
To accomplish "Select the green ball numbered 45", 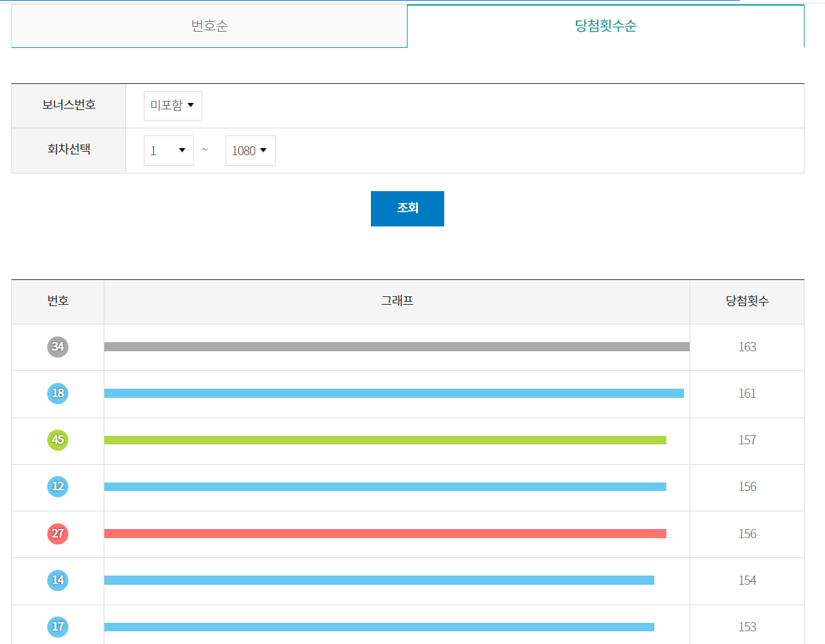I will 57,440.
